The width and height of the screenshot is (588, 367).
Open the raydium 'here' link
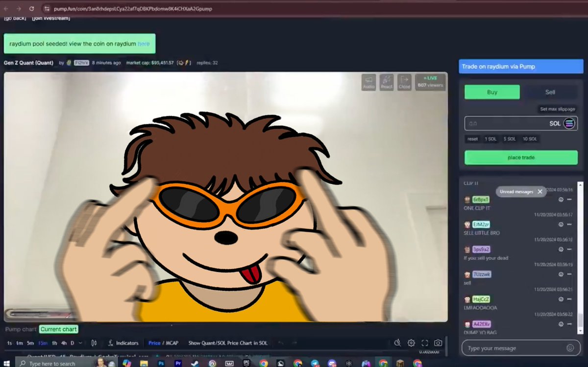pos(144,44)
